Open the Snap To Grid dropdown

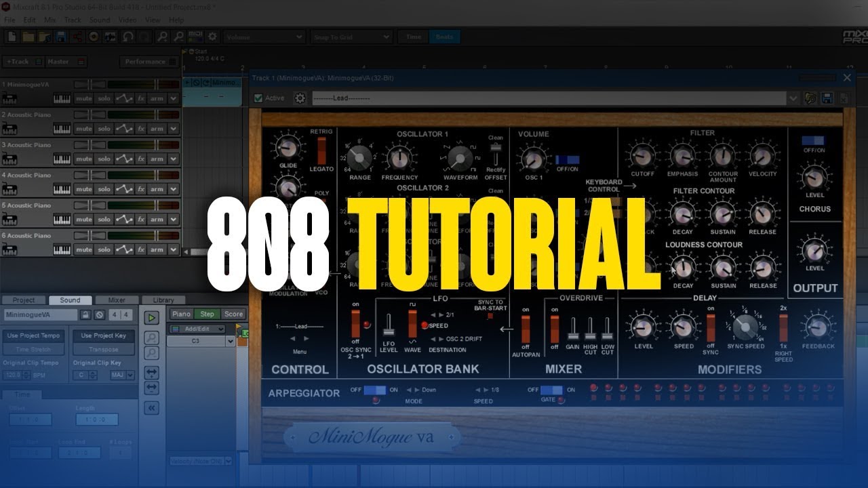pos(351,37)
